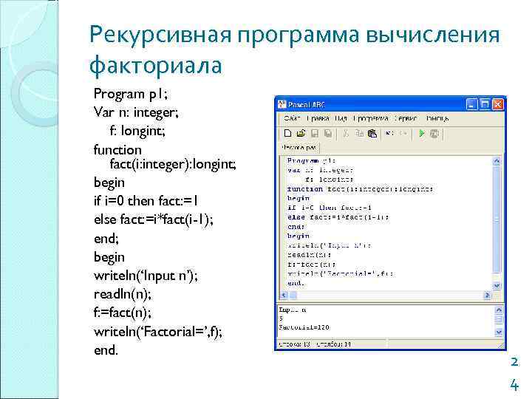Click the Open file folder icon
Viewport: 532px width, 399px height.
click(301, 133)
